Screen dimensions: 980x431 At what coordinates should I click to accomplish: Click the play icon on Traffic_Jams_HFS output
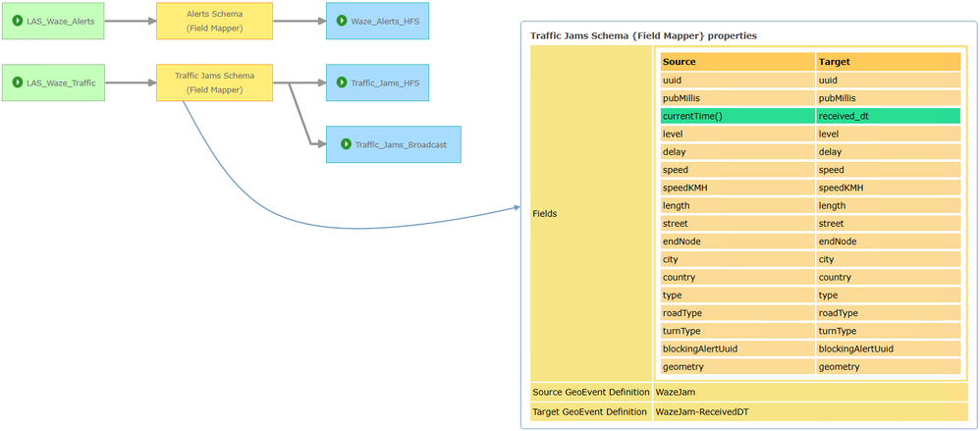coord(342,82)
